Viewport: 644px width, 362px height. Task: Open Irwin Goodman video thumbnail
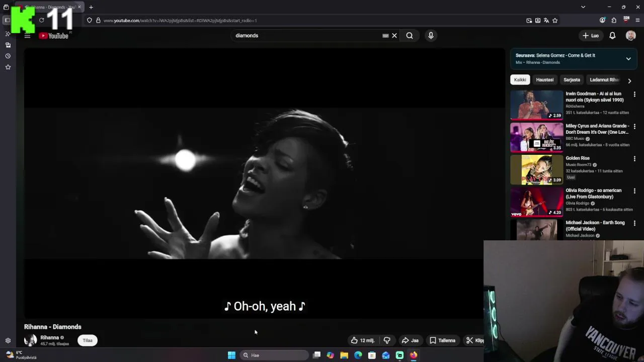pos(537,105)
